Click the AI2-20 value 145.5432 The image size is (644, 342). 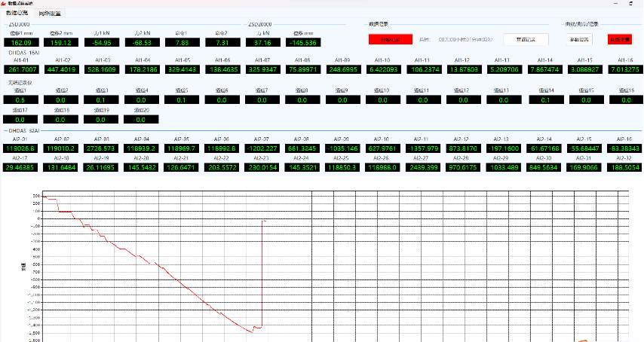[141, 167]
